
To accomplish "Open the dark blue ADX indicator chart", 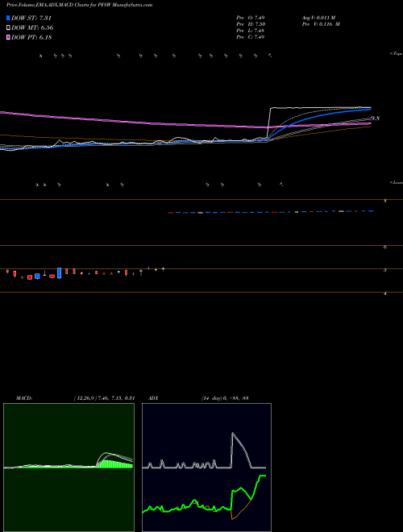I will click(206, 468).
